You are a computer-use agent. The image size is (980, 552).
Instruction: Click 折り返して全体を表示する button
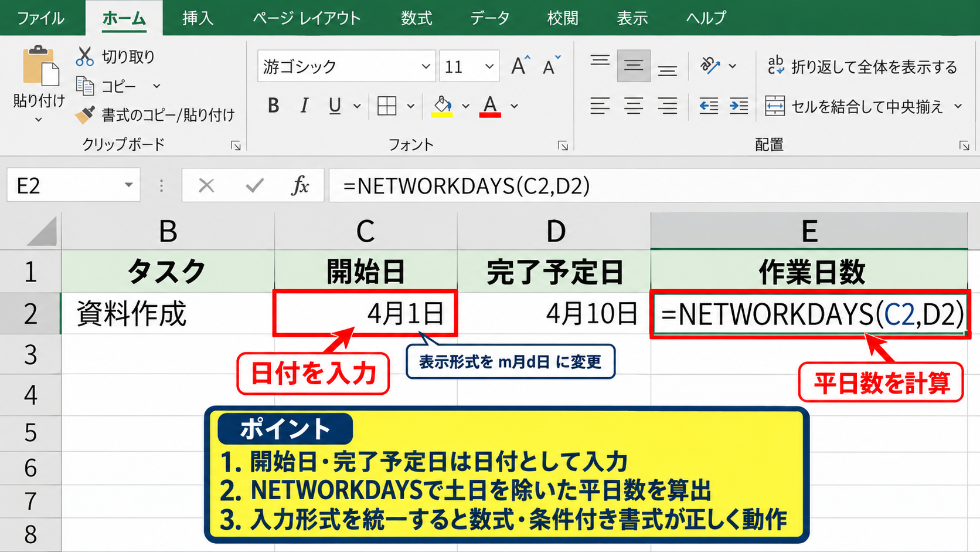point(862,66)
